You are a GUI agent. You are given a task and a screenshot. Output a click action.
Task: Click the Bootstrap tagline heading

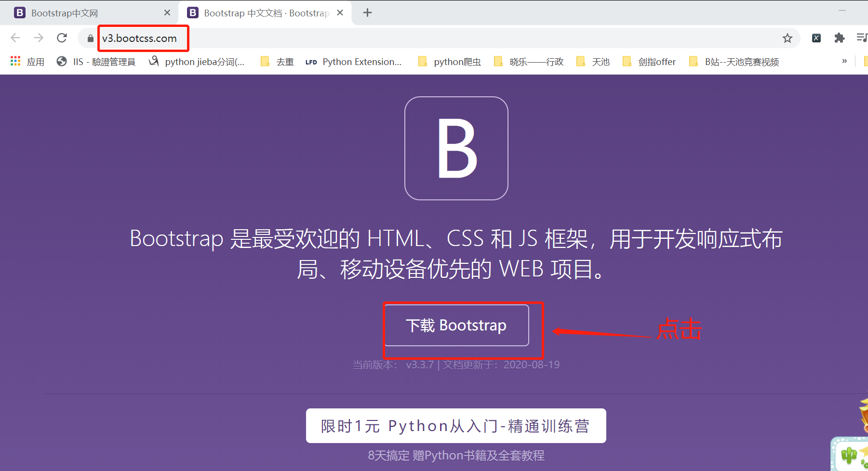(x=456, y=253)
